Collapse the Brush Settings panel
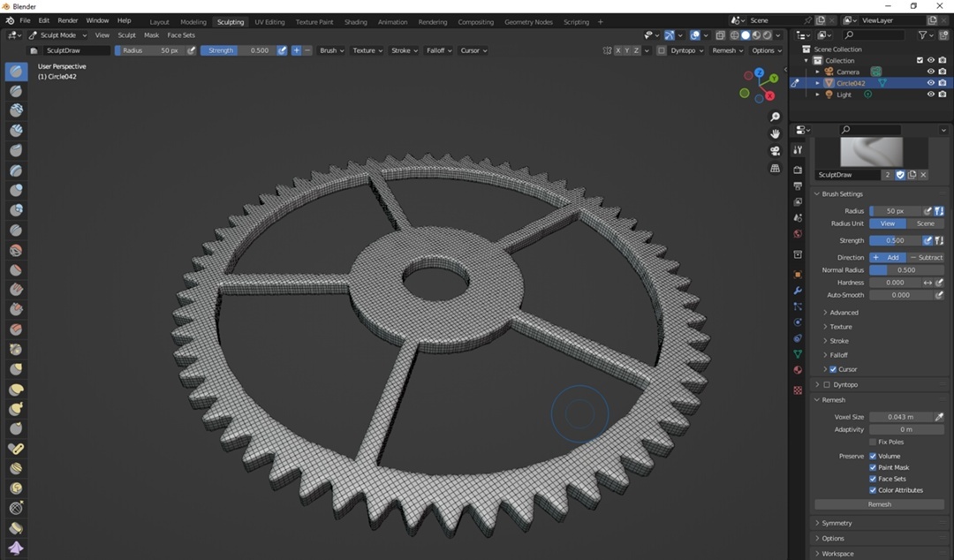The image size is (954, 560). point(842,194)
